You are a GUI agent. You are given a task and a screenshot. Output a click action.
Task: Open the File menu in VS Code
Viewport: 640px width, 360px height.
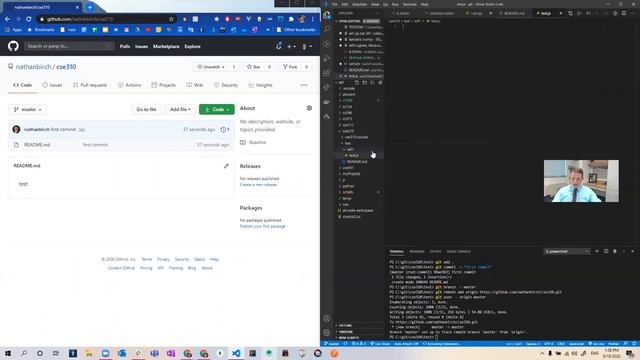[x=335, y=4]
